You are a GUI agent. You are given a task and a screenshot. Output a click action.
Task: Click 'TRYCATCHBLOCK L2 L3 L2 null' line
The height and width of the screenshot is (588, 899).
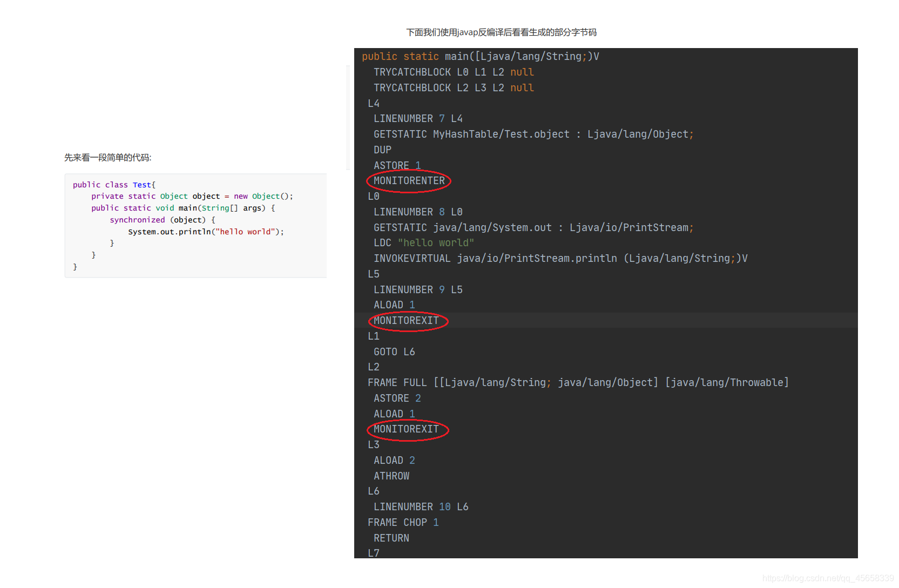[x=454, y=88]
